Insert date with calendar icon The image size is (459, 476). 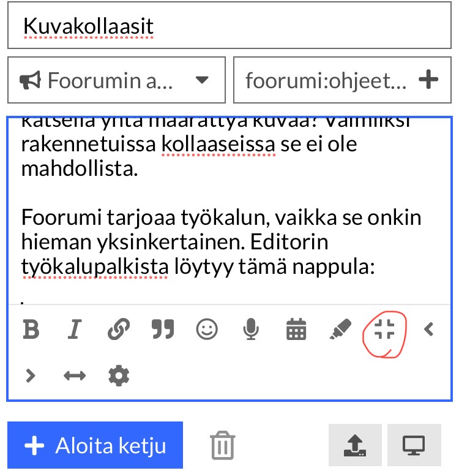click(x=296, y=330)
